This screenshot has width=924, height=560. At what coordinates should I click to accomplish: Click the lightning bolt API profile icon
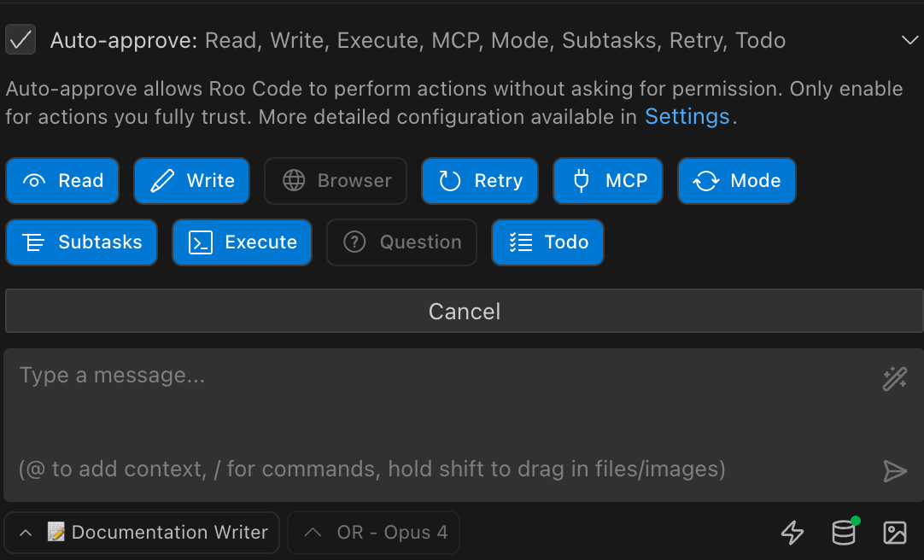pos(792,533)
